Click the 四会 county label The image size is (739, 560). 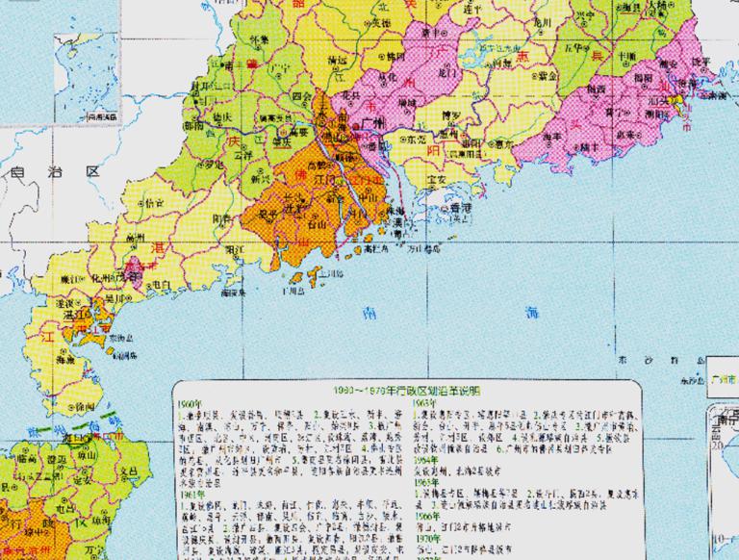pos(301,96)
